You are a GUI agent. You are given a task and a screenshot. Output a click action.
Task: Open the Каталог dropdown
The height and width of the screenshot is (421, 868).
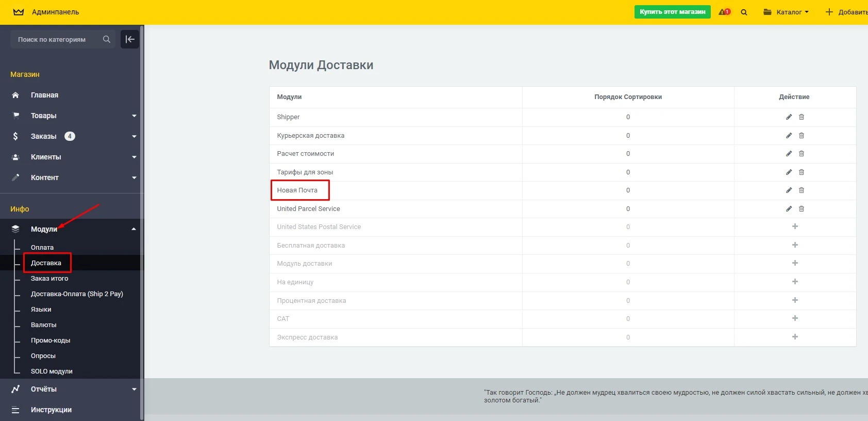[x=786, y=12]
